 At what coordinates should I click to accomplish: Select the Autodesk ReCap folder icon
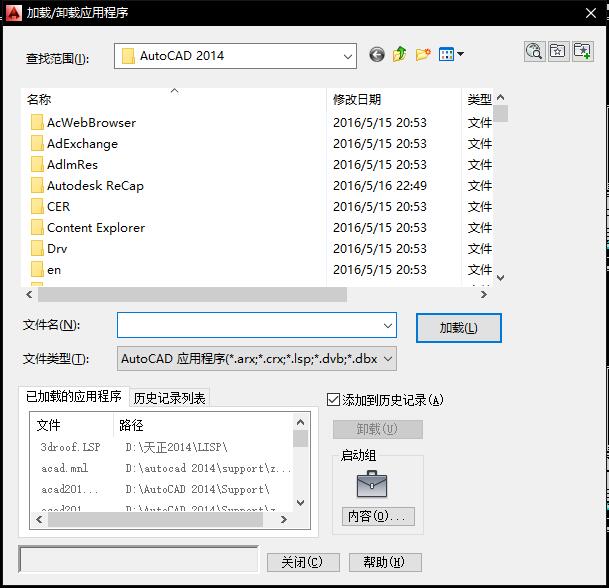[x=37, y=185]
